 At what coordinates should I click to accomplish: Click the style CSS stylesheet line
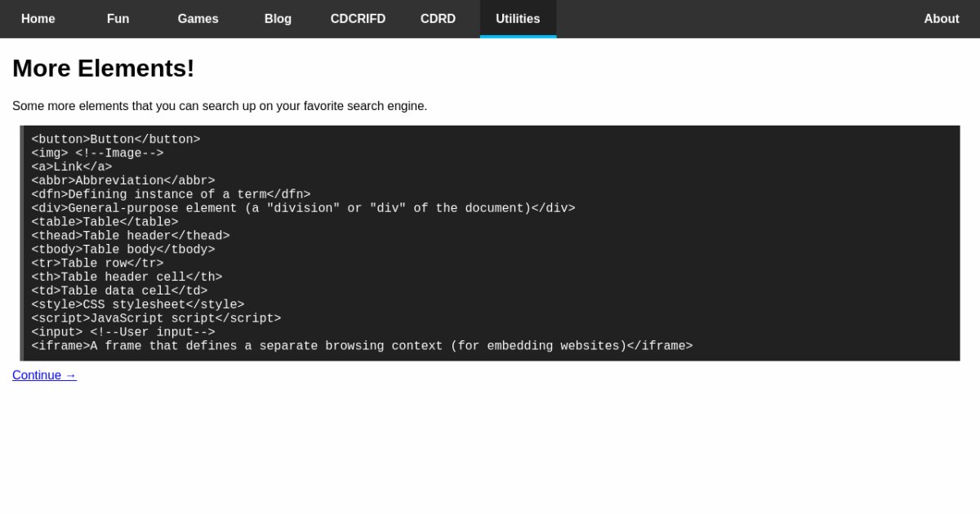138,304
